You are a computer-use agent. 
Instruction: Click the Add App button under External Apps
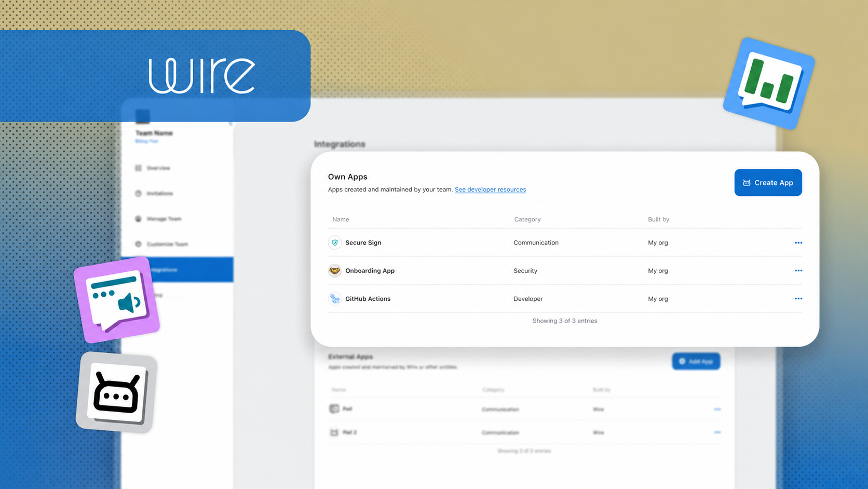point(696,361)
